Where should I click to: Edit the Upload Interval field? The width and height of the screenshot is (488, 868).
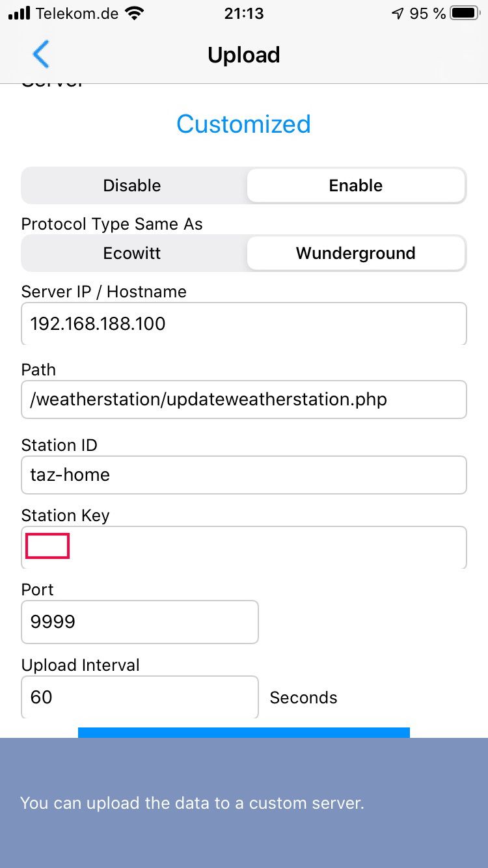(x=140, y=698)
